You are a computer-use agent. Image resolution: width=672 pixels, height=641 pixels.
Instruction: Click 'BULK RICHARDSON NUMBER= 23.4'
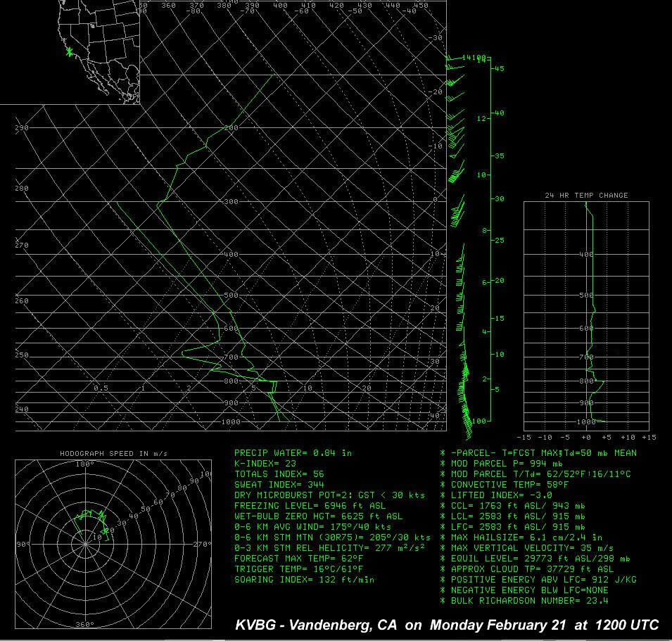(524, 601)
